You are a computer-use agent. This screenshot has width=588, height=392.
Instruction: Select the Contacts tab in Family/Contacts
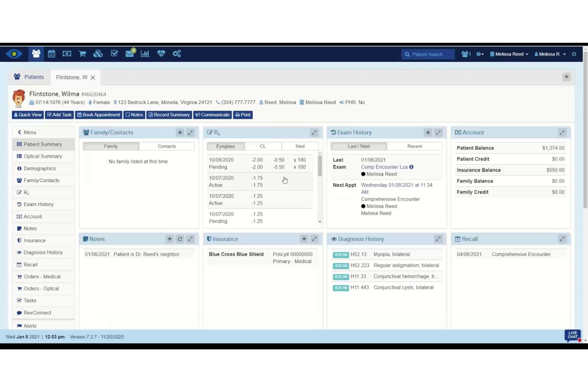(x=166, y=146)
